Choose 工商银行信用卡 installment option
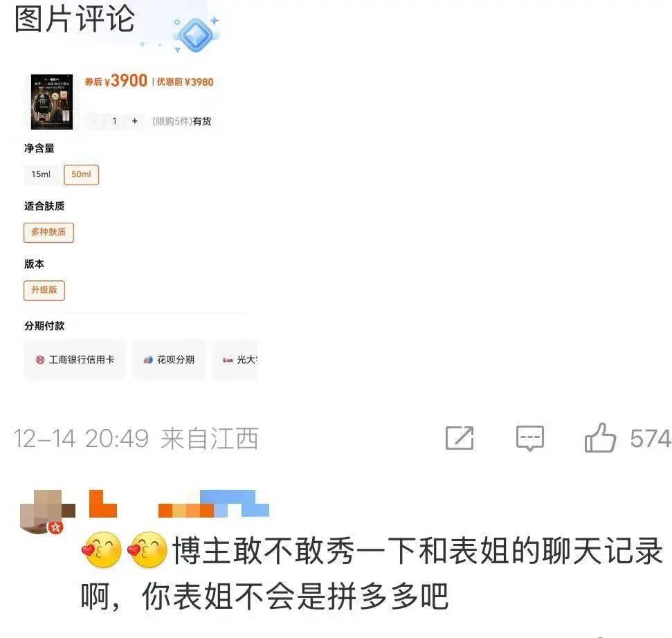 tap(75, 360)
